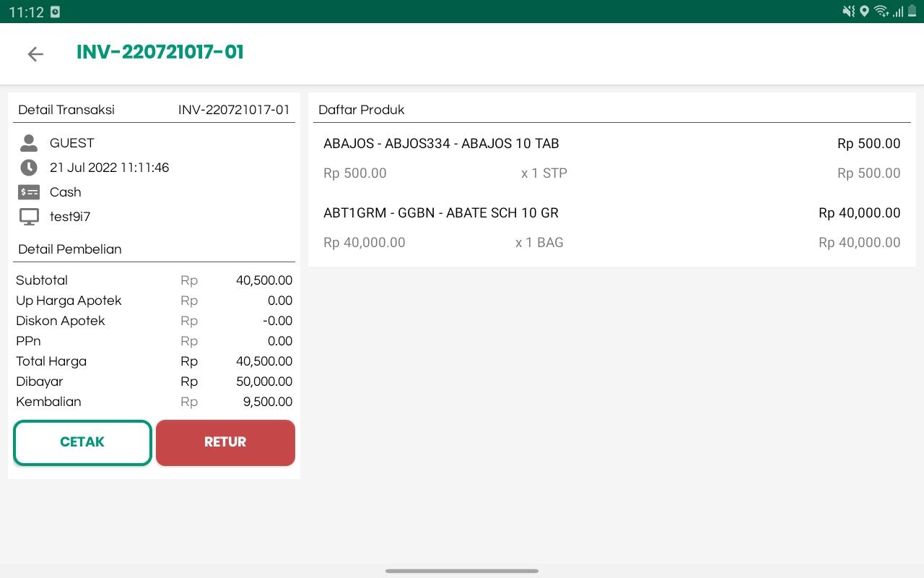Print receipt with the CETAK button

tap(82, 442)
